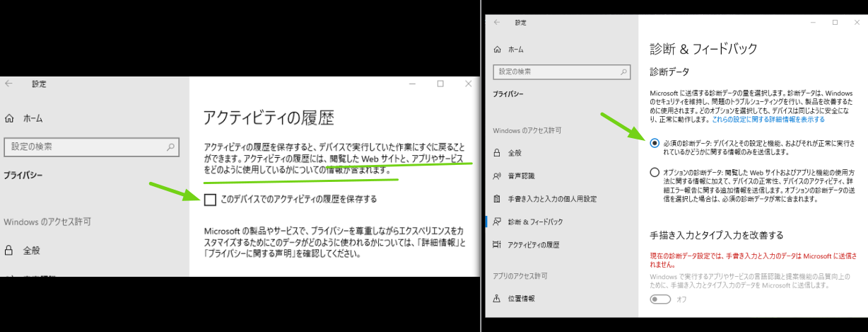868x332 pixels.
Task: Open これらの設定に関する詳細情報を表示する link
Action: pos(767,120)
